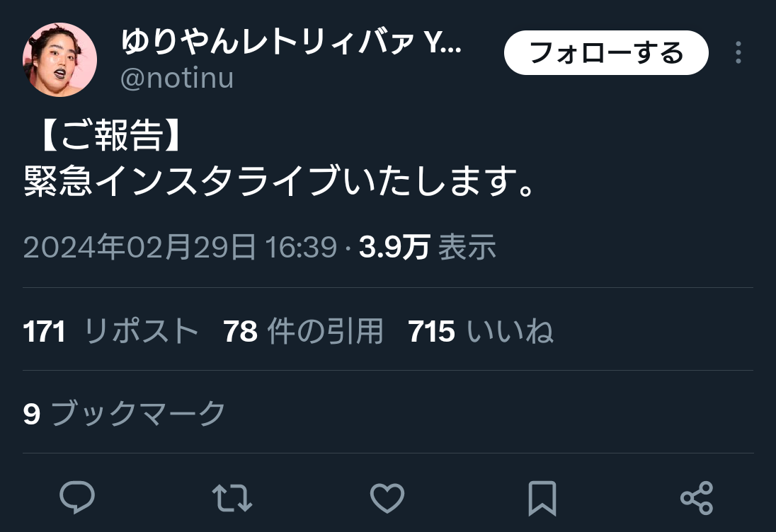Click the フォローする follow button
The width and height of the screenshot is (776, 532).
pyautogui.click(x=606, y=52)
